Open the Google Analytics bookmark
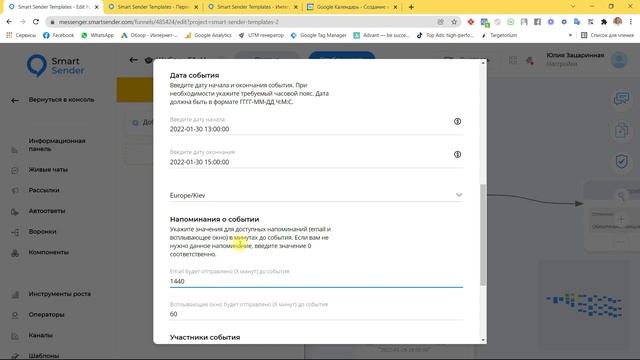This screenshot has width=640, height=360. (208, 36)
